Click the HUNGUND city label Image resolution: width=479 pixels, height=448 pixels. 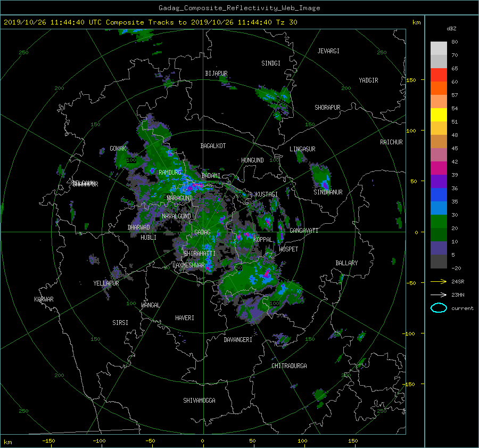(x=252, y=160)
